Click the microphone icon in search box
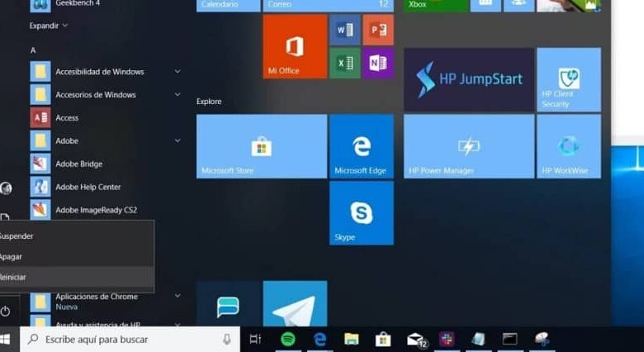 click(x=227, y=340)
